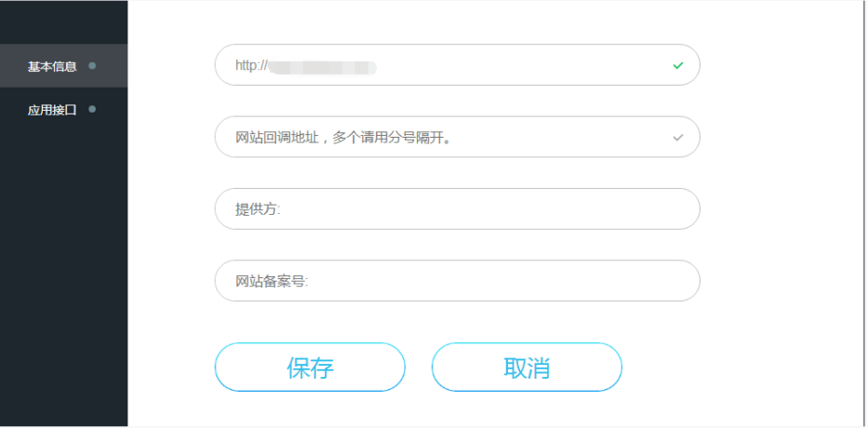Click empty dark sidebar area below 应用接口
This screenshot has height=428, width=868.
point(63,279)
